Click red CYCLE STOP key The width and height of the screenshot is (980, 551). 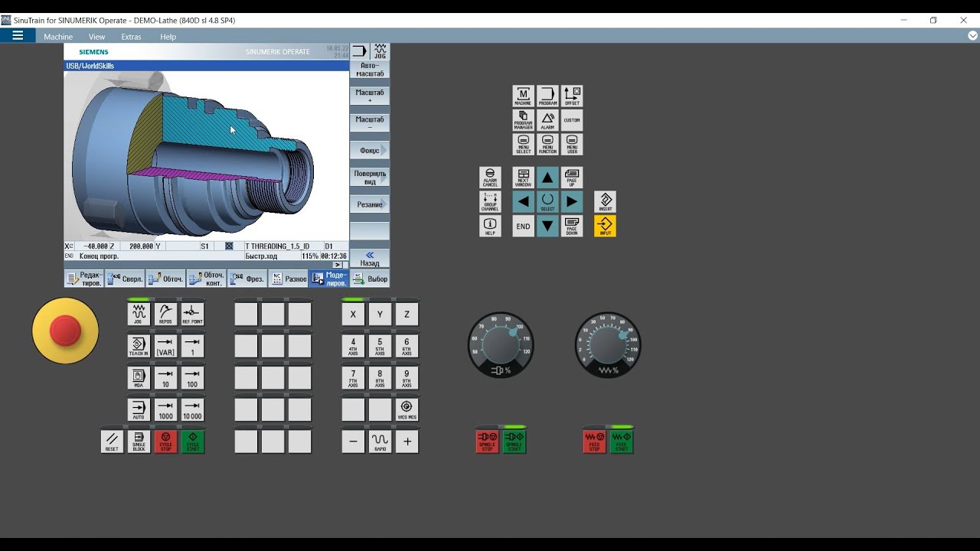(165, 442)
